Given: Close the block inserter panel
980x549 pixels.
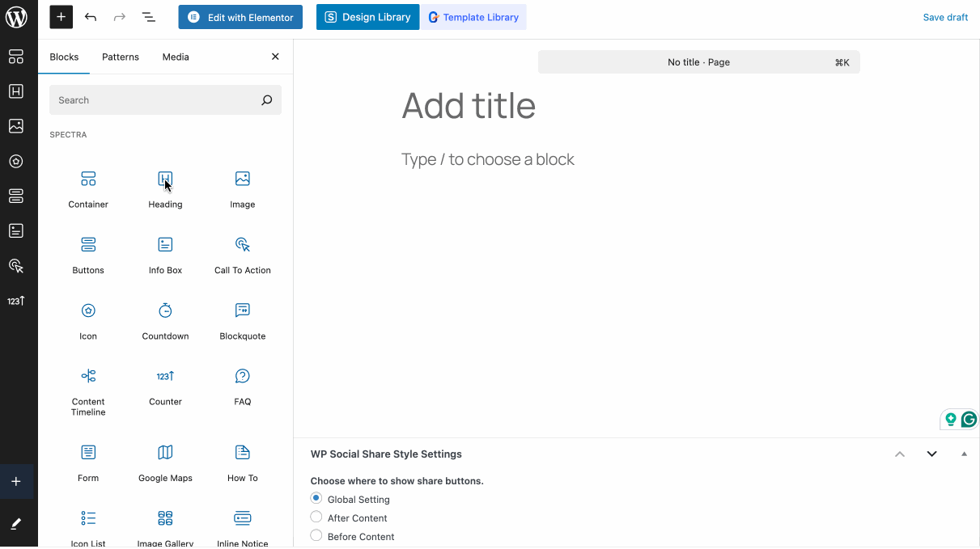Looking at the screenshot, I should click(275, 57).
